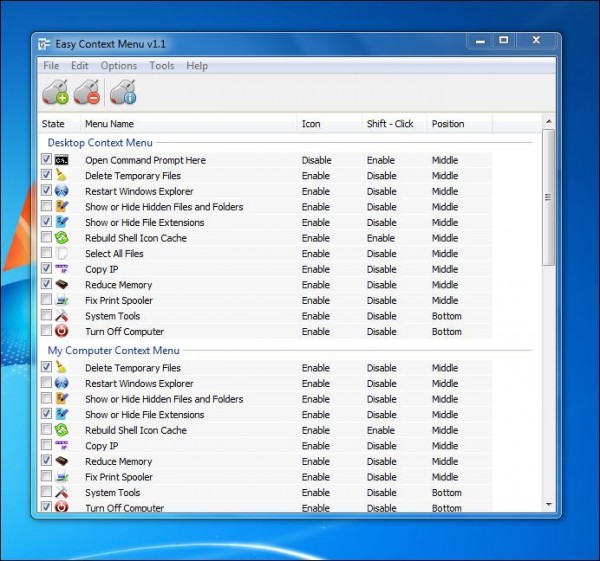Select My Computer 'Delete Temporary Files' row name
The height and width of the screenshot is (561, 600).
tap(133, 368)
